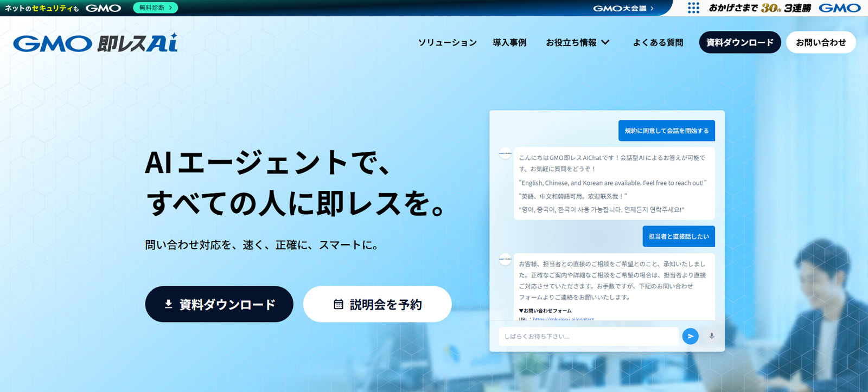The height and width of the screenshot is (392, 868).
Task: Click 資料ダウンロード in the navigation bar
Action: pos(740,42)
